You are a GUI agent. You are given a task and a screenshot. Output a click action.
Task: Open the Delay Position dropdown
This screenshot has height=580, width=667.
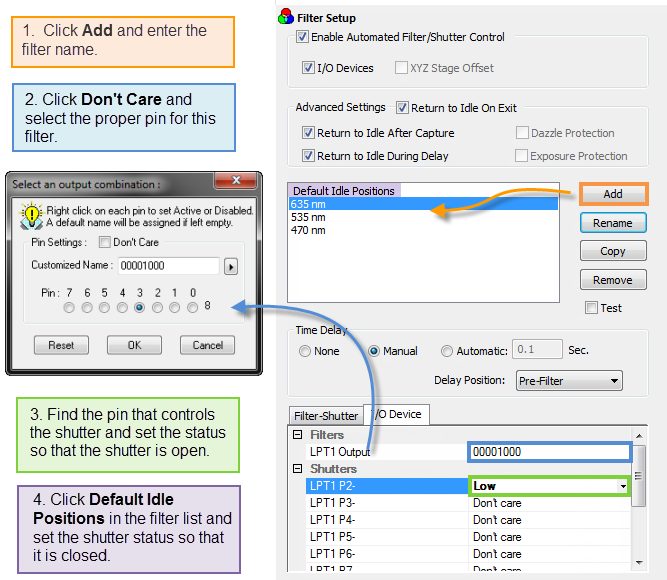point(569,380)
